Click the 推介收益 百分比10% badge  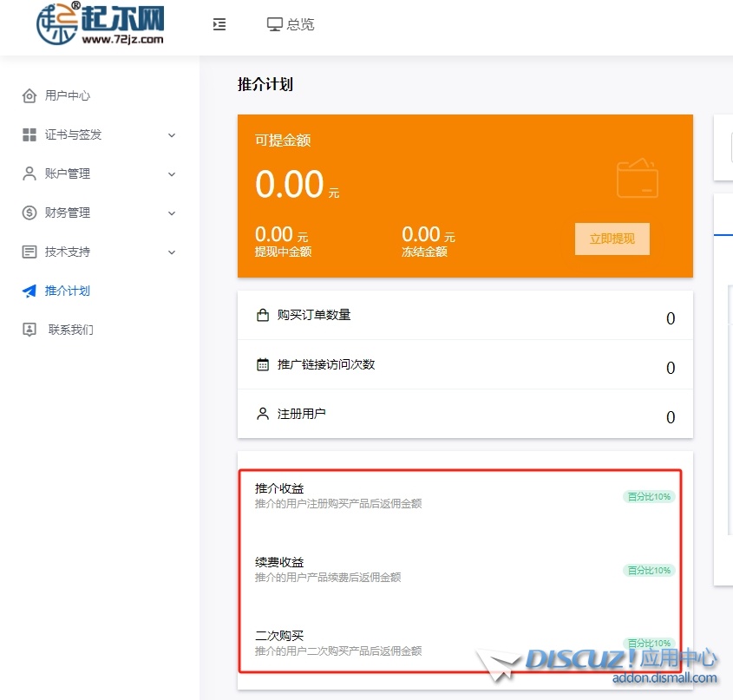(x=649, y=497)
